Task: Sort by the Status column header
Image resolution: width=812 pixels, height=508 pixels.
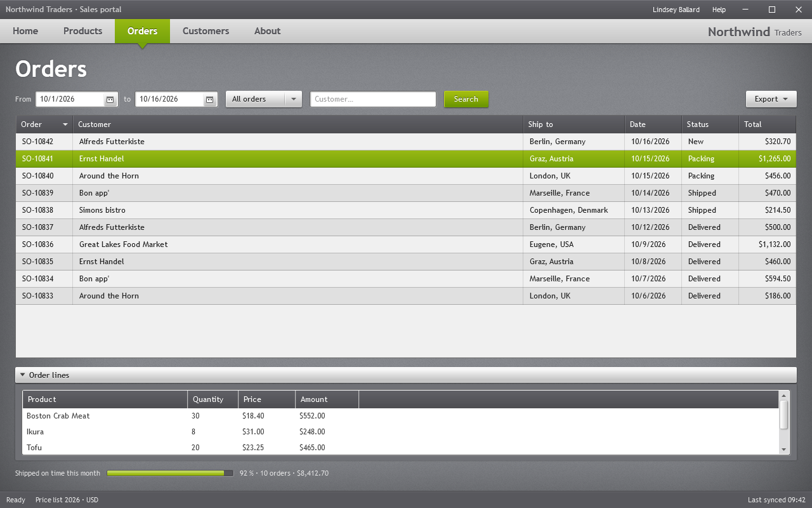Action: (x=710, y=124)
